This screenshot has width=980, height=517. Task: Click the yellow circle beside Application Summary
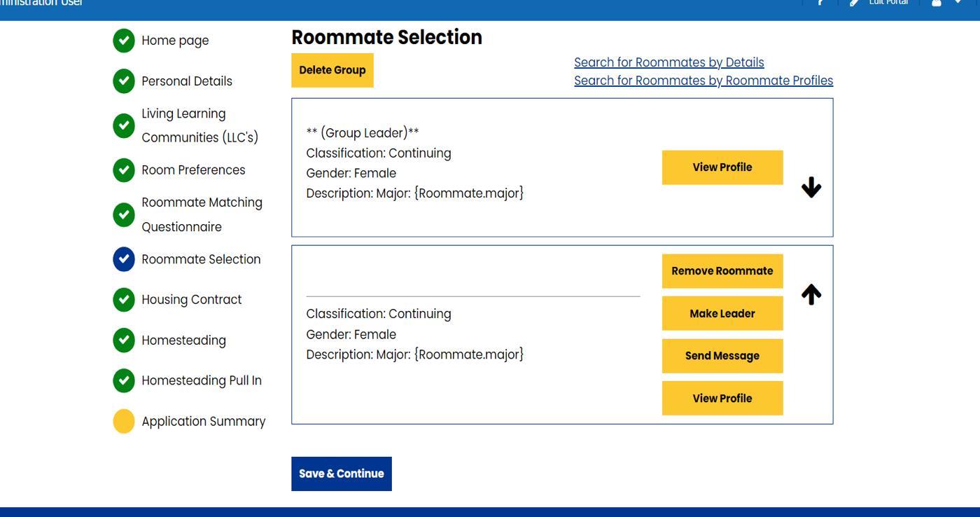point(124,421)
